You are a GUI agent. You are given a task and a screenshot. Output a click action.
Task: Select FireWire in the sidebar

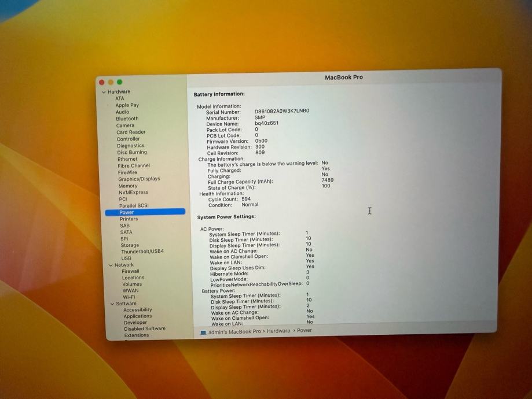[x=127, y=172]
